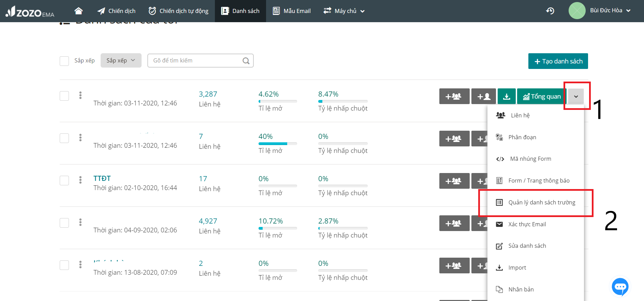Click the 4.62% open rate bar
Viewport: 644px width, 301px height.
(x=278, y=101)
